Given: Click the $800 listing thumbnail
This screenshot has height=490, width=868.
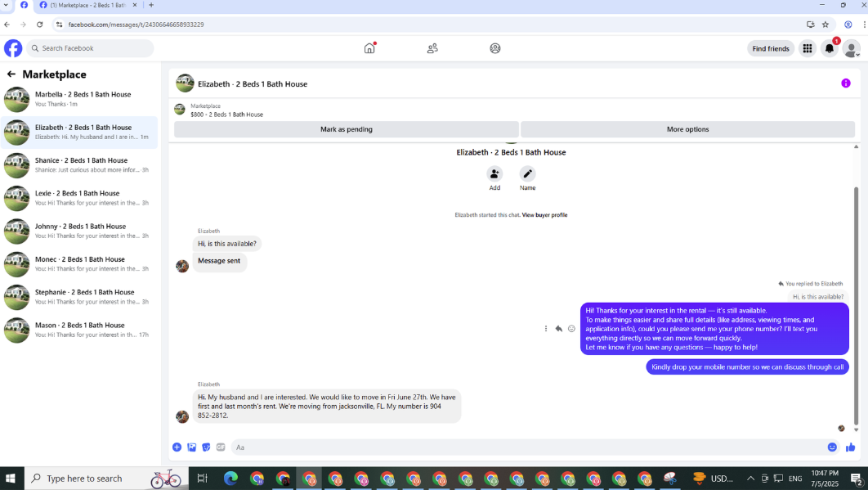Looking at the screenshot, I should pyautogui.click(x=179, y=109).
